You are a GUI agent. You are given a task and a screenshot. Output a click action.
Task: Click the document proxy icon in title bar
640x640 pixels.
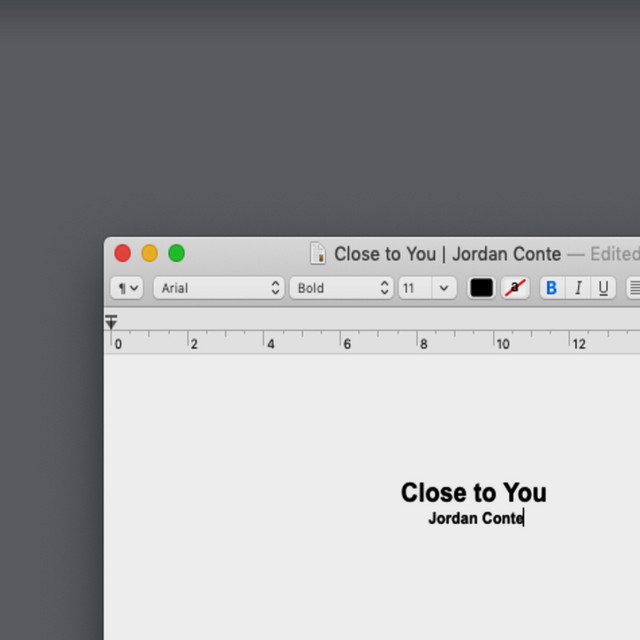318,253
